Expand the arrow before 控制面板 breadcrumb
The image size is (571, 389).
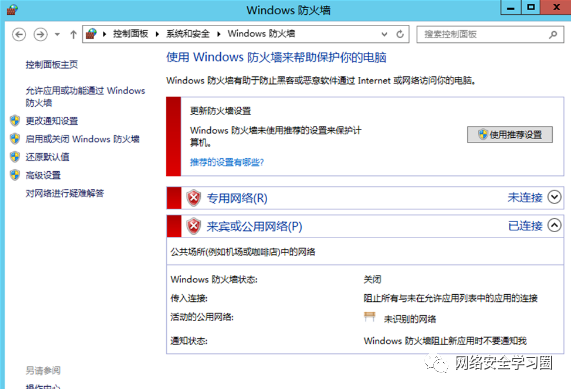(x=105, y=34)
